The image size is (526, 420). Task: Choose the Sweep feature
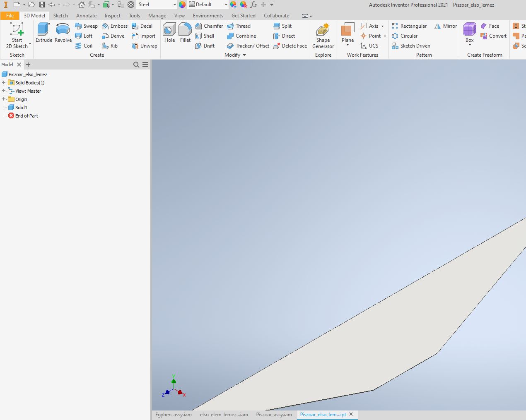[86, 26]
